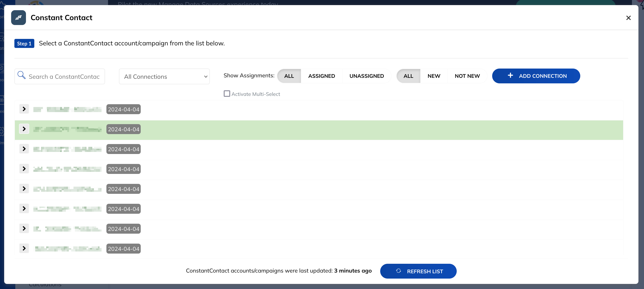Filter to NEW accounts
This screenshot has height=289, width=644.
pos(434,76)
